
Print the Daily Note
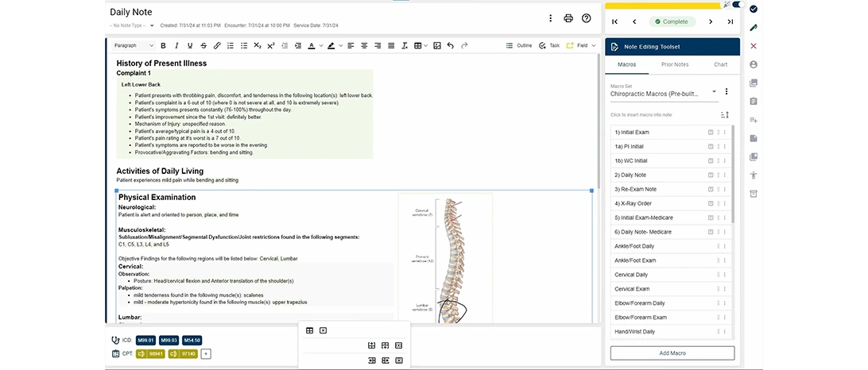(x=568, y=18)
